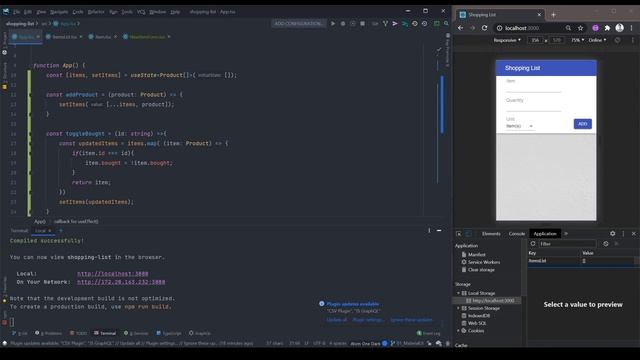Open the TypeScript tool window tab

click(x=169, y=333)
